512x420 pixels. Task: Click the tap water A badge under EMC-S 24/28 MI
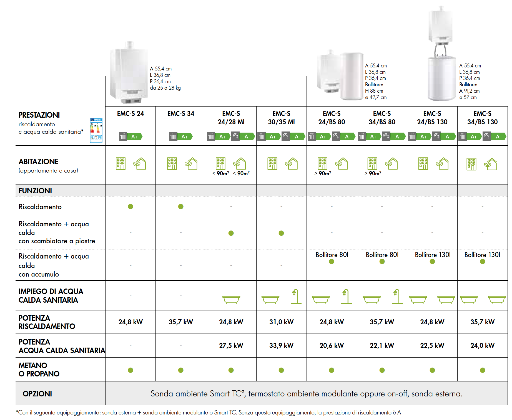243,136
